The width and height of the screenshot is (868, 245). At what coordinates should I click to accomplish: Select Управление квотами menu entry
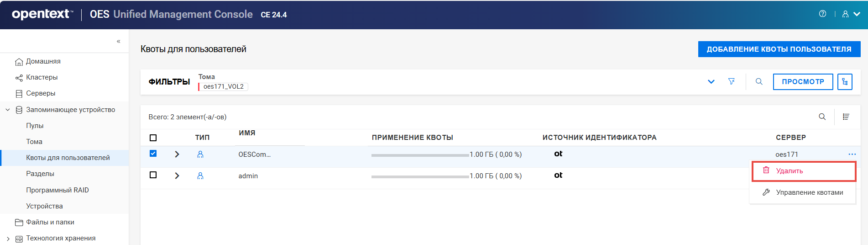click(x=809, y=192)
